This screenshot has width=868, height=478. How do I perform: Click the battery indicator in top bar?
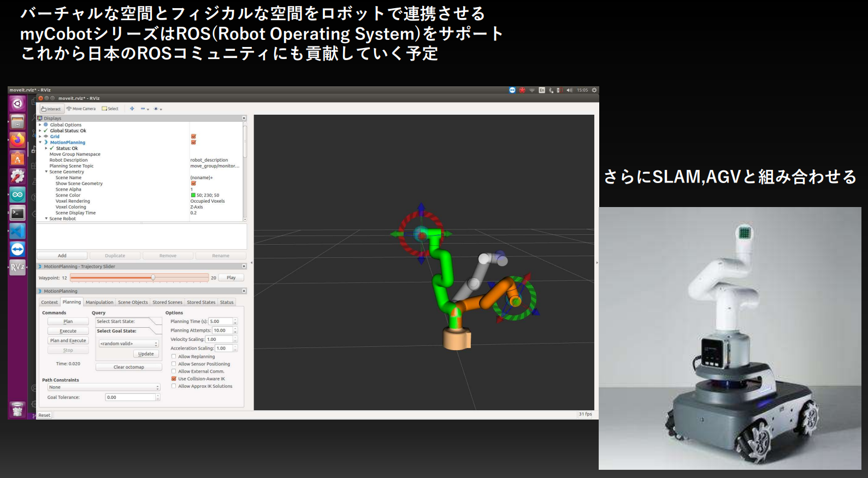[x=559, y=90]
